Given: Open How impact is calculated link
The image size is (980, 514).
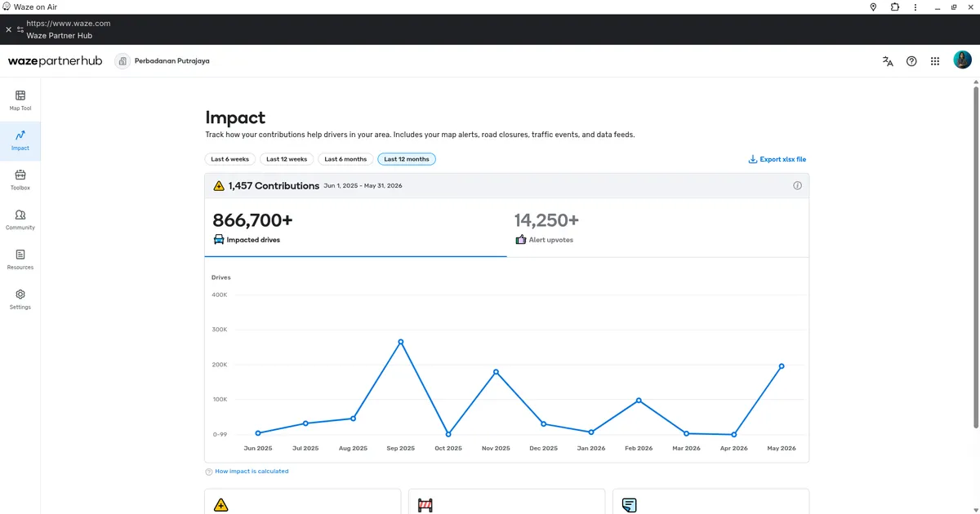Looking at the screenshot, I should [x=247, y=472].
